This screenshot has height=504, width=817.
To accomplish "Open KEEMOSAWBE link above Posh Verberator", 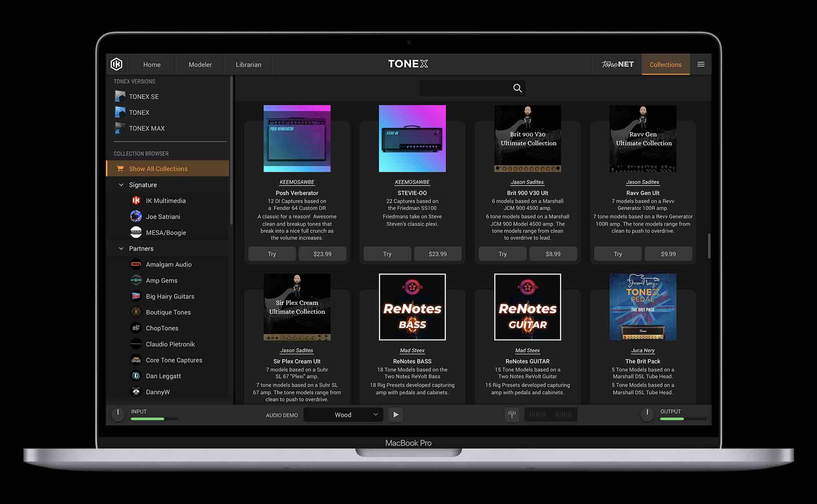I will (297, 182).
